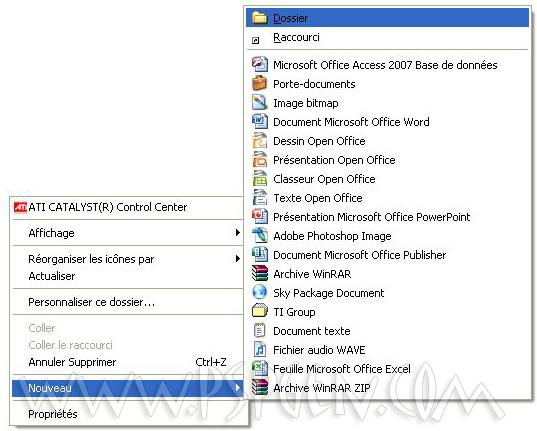Create a new Dossier
Screen dimensions: 537x431
pos(387,18)
